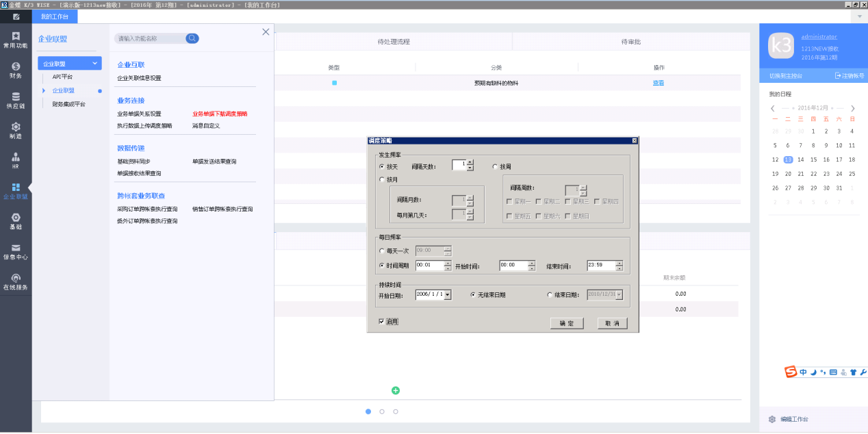
Task: Select the 按月 (monthly) radio button
Action: (x=382, y=179)
